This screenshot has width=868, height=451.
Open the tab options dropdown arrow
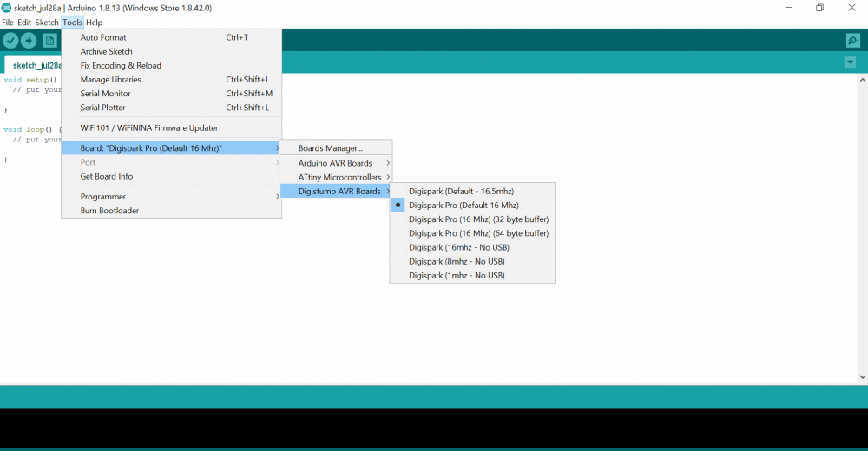click(x=851, y=62)
